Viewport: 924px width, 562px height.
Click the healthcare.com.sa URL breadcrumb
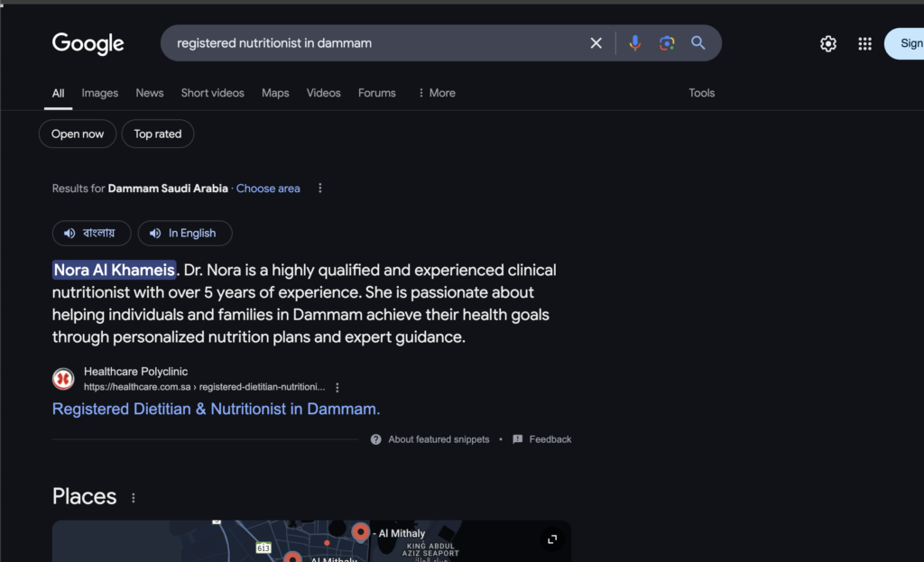[205, 387]
